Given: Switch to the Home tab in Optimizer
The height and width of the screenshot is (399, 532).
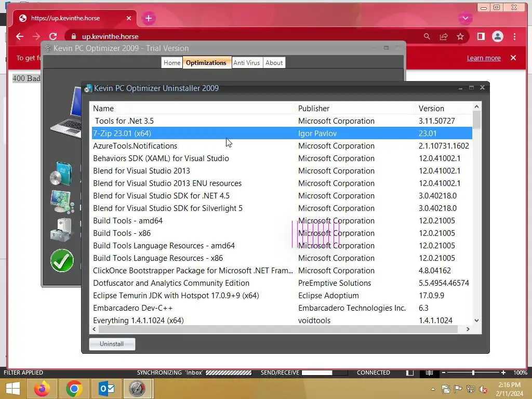Looking at the screenshot, I should click(172, 63).
